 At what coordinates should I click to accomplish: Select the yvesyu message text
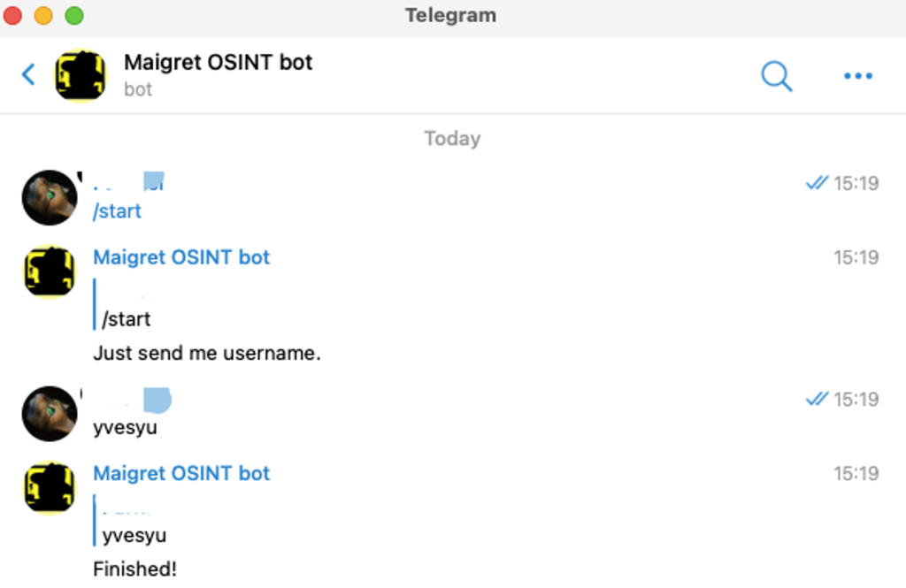point(125,428)
